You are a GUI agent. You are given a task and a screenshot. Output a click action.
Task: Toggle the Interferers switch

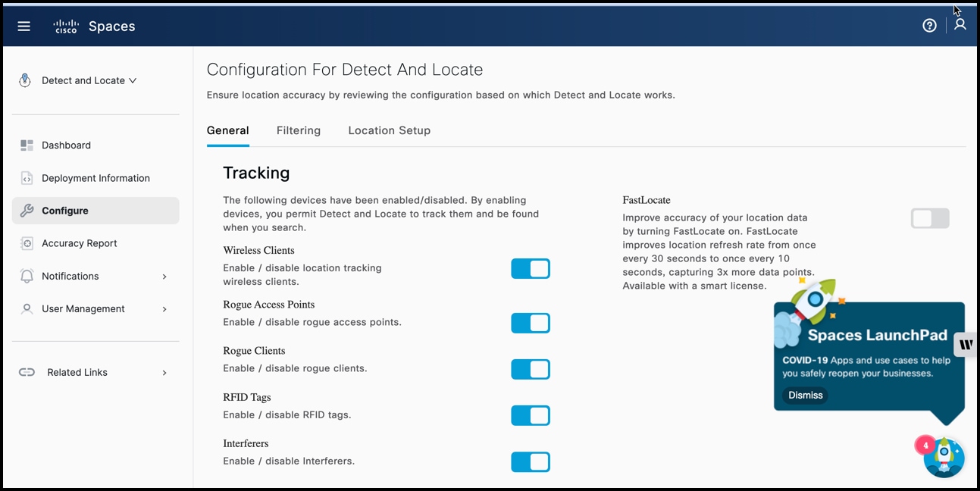click(x=531, y=462)
